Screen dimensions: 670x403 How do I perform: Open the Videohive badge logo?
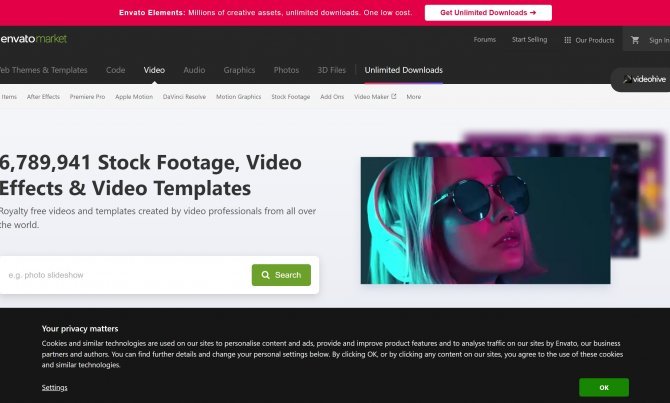[x=644, y=79]
